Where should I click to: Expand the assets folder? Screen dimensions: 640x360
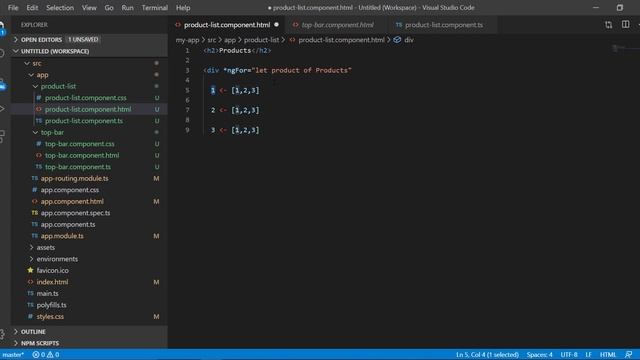[31, 247]
